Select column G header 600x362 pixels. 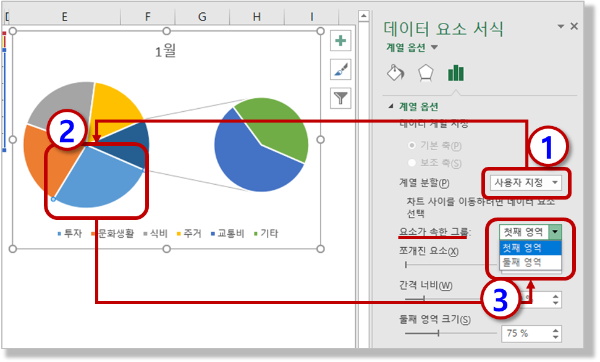202,16
